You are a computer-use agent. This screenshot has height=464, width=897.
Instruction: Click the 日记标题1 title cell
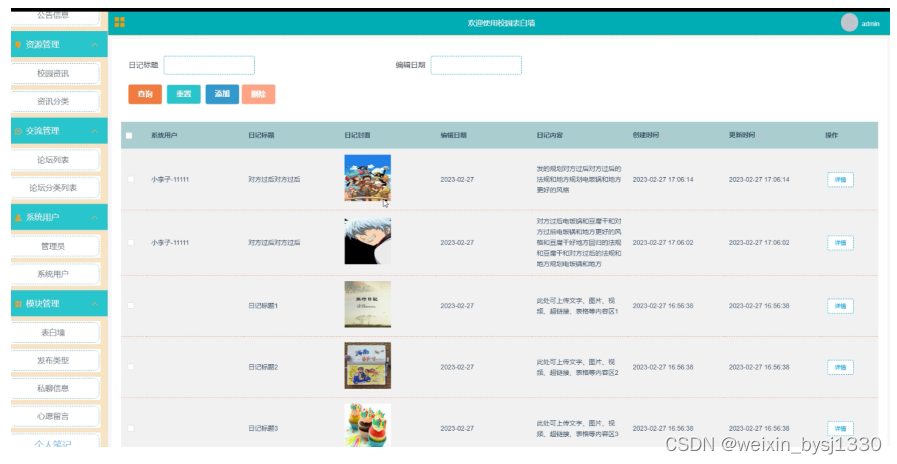coord(263,306)
